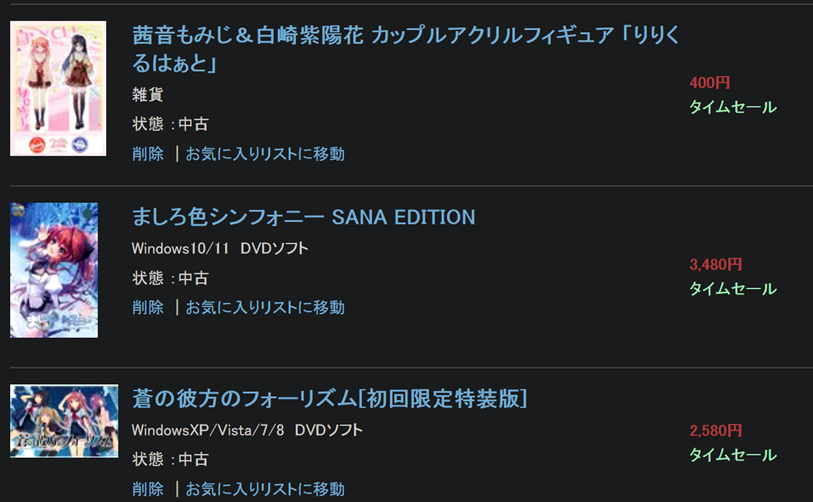Click the Windows10/11 DVDソフト platform label
Image resolution: width=813 pixels, height=502 pixels.
click(x=220, y=248)
